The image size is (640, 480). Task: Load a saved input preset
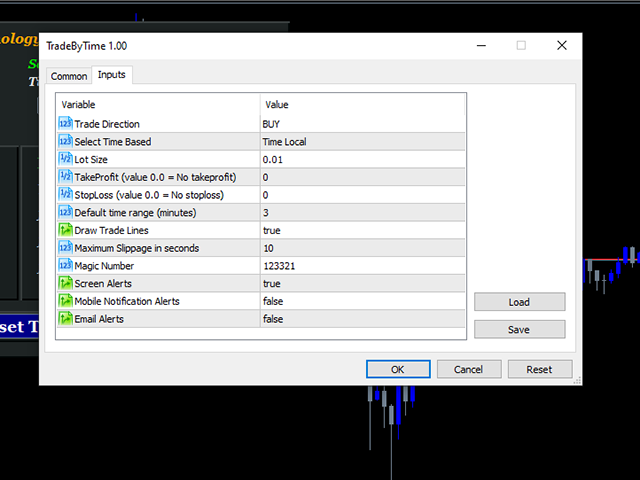(x=519, y=302)
